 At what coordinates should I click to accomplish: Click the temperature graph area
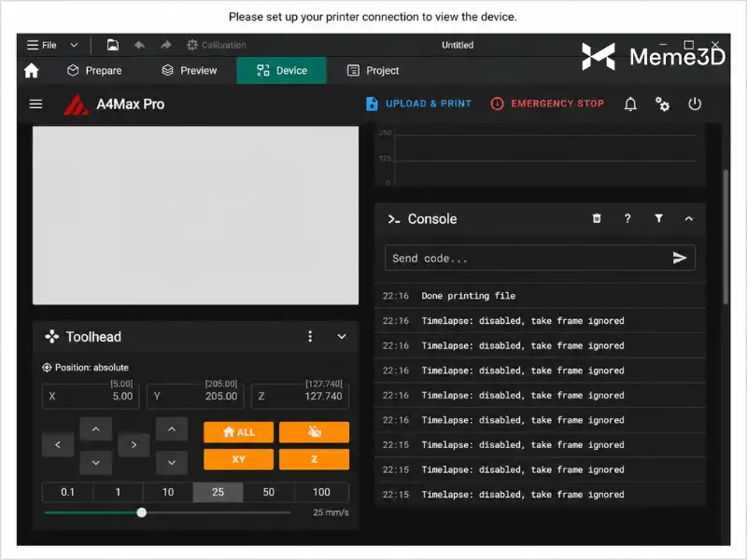tap(540, 156)
